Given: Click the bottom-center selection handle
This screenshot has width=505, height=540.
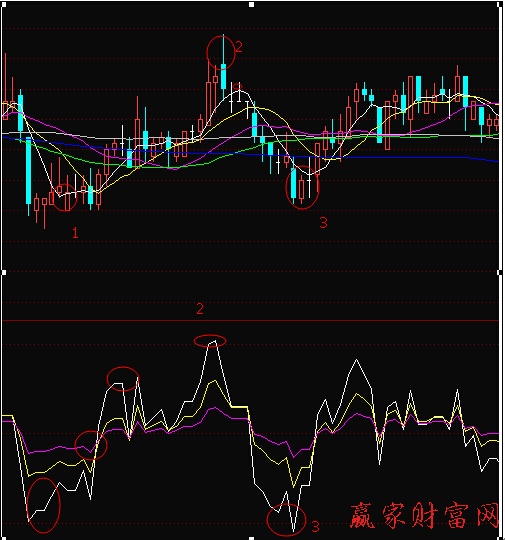Looking at the screenshot, I should [x=252, y=538].
